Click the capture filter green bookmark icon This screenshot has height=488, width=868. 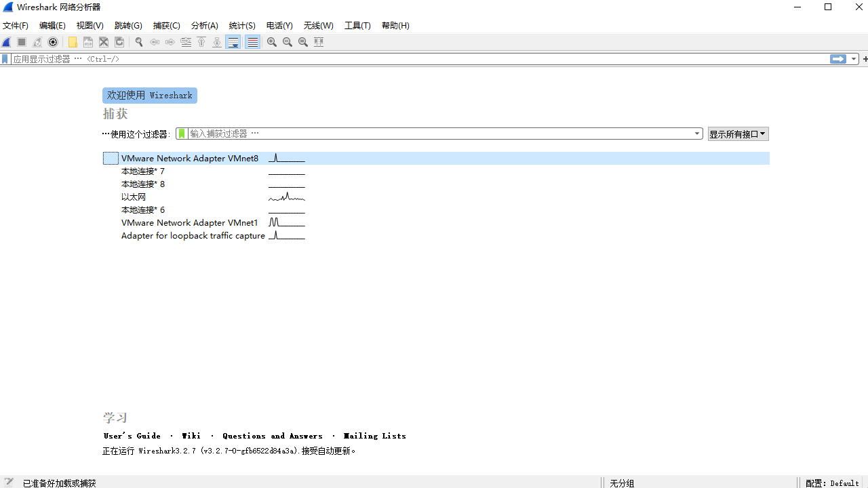182,134
